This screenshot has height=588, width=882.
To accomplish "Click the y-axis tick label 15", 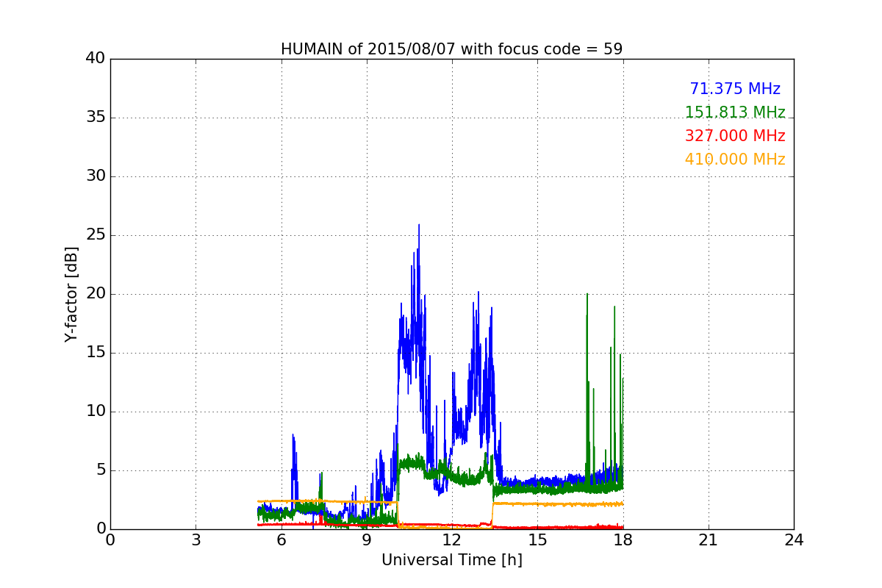I will (x=96, y=353).
